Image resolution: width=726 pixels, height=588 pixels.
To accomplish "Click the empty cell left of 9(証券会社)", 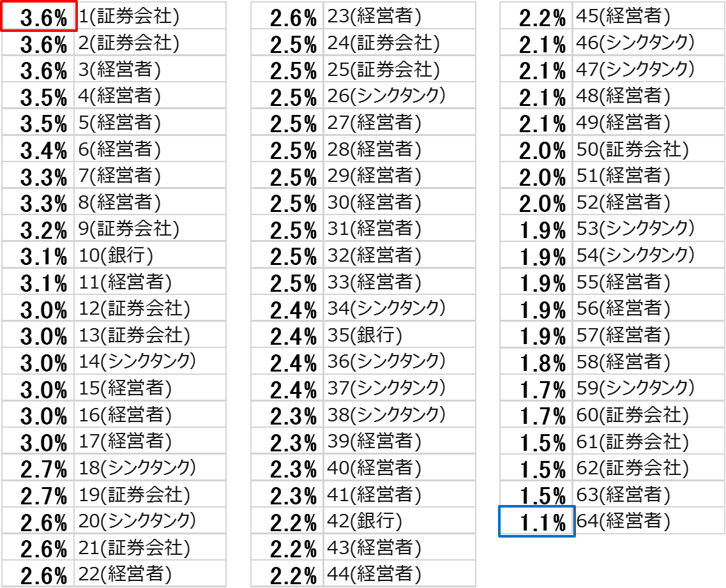I will point(38,229).
